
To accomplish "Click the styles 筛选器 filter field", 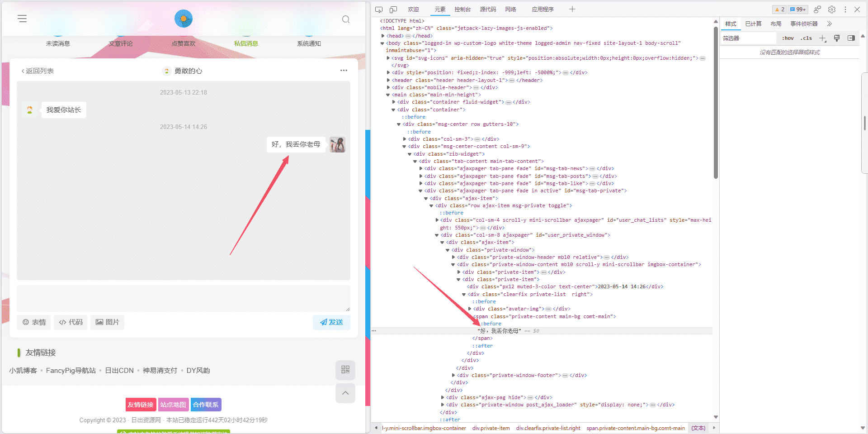I will (x=748, y=38).
